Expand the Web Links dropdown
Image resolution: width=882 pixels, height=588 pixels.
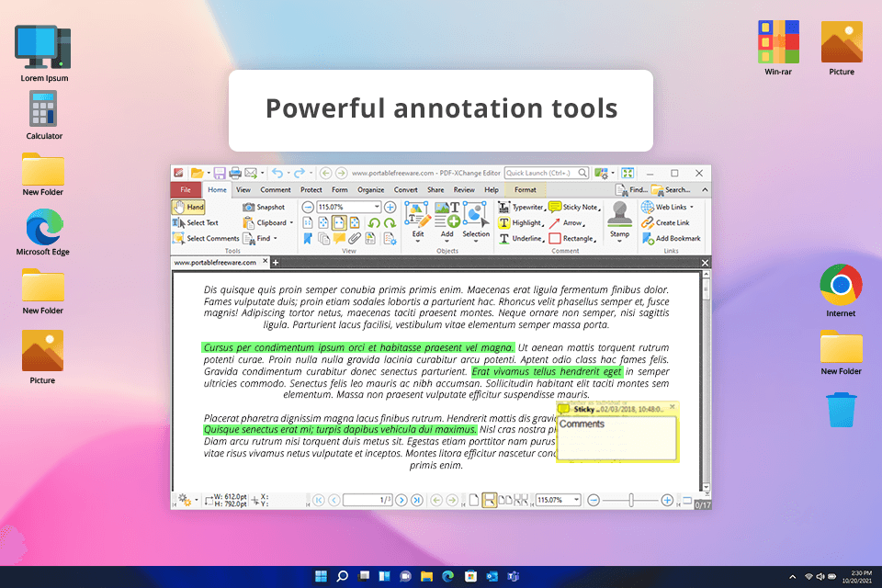(x=692, y=207)
